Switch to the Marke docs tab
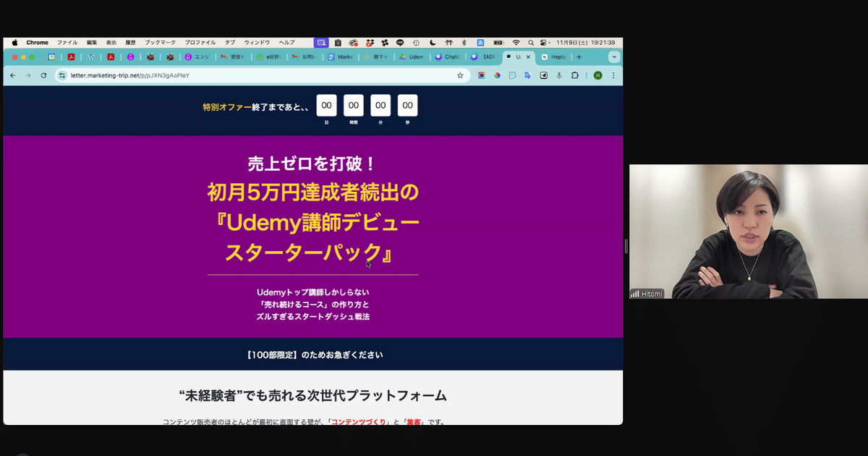The width and height of the screenshot is (868, 456). (x=341, y=57)
